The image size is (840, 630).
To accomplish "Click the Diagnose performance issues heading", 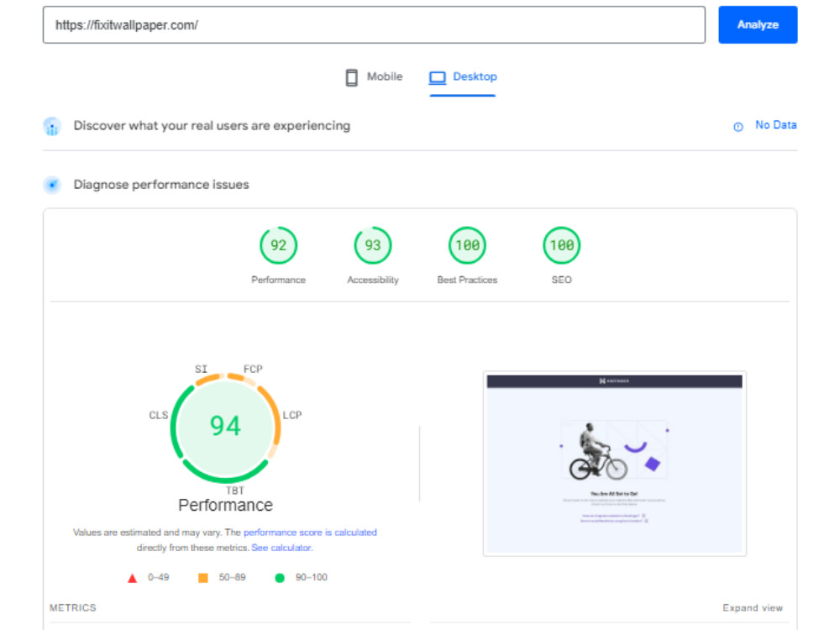I will [x=161, y=185].
